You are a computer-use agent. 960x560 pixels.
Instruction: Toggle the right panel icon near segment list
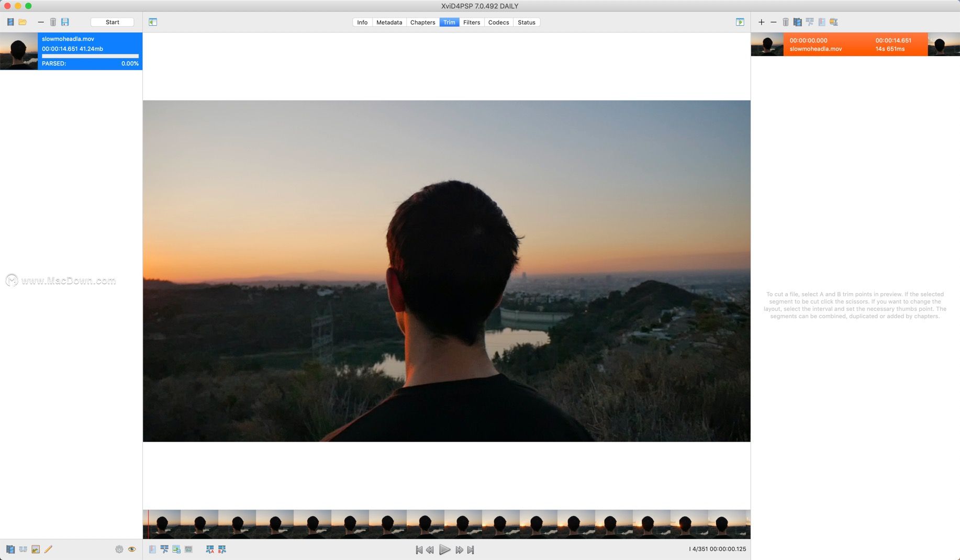pyautogui.click(x=740, y=22)
